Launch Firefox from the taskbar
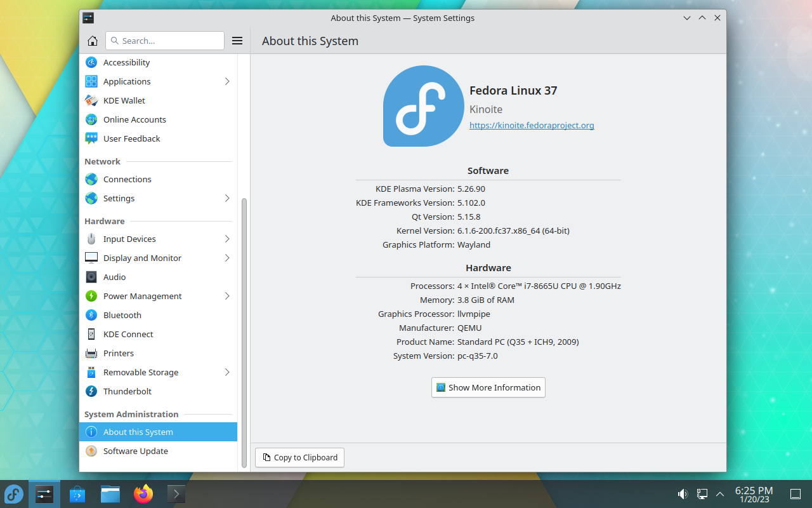812x508 pixels. [x=143, y=494]
